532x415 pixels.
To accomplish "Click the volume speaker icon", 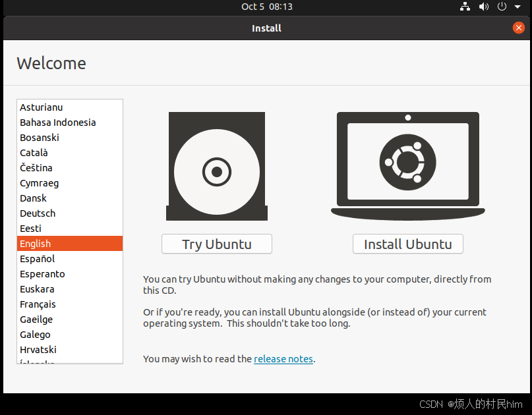I will tap(484, 7).
